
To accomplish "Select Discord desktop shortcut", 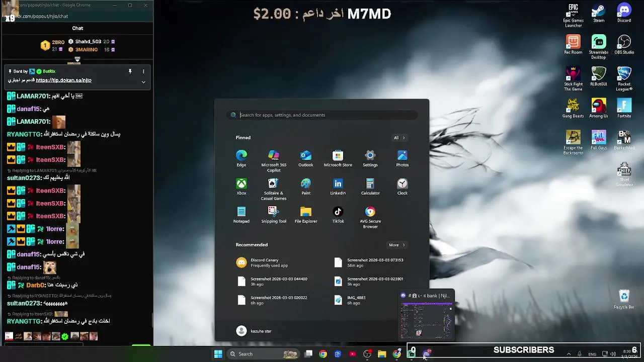I will (624, 13).
